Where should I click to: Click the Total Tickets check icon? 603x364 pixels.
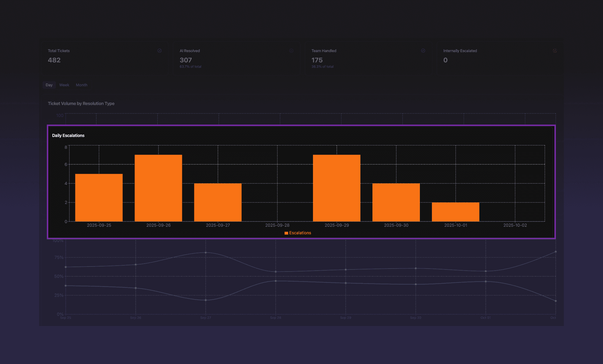pyautogui.click(x=159, y=51)
